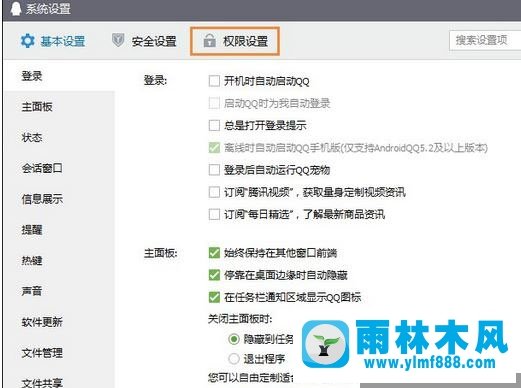Open 提醒 settings in sidebar
This screenshot has height=388, width=521.
pyautogui.click(x=32, y=230)
